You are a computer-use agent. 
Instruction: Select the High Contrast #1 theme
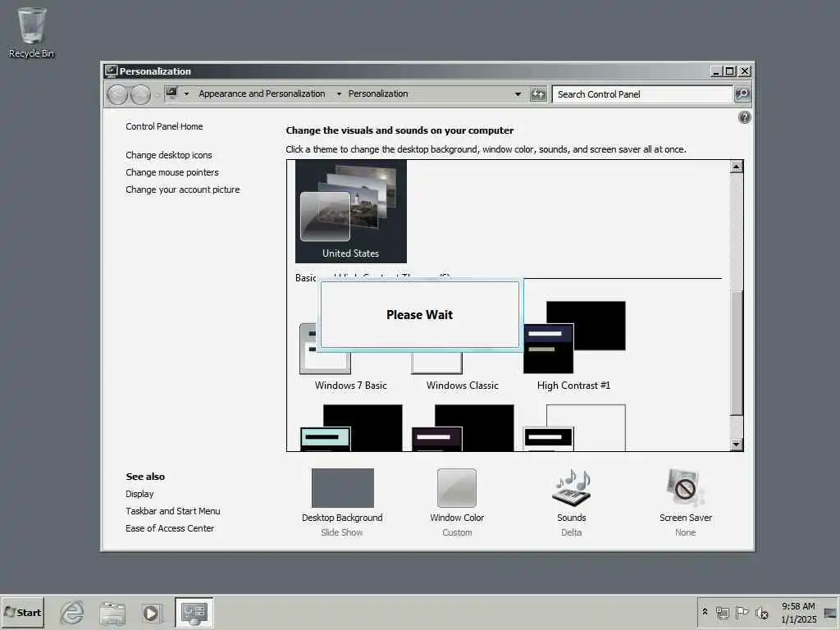coord(573,345)
